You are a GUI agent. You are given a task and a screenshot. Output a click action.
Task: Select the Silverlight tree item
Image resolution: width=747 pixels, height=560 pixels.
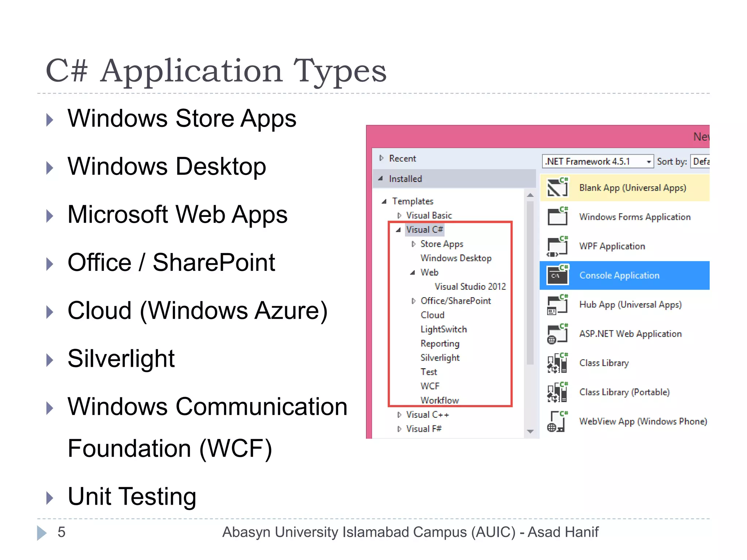(440, 358)
